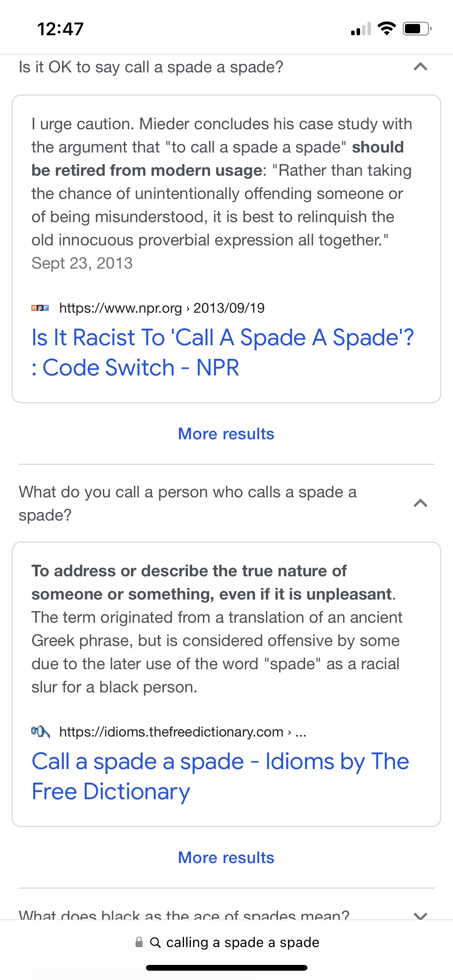Tap the battery status icon
The height and width of the screenshot is (980, 453).
click(x=417, y=29)
